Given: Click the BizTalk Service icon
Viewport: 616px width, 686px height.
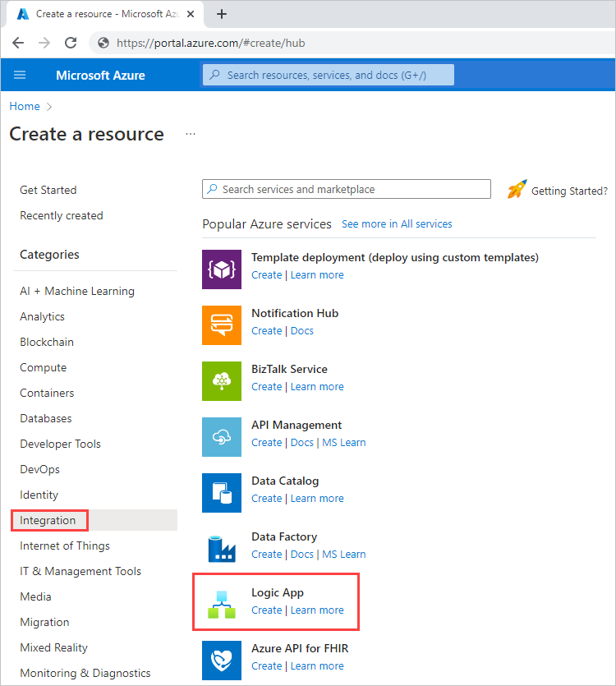Looking at the screenshot, I should [222, 381].
